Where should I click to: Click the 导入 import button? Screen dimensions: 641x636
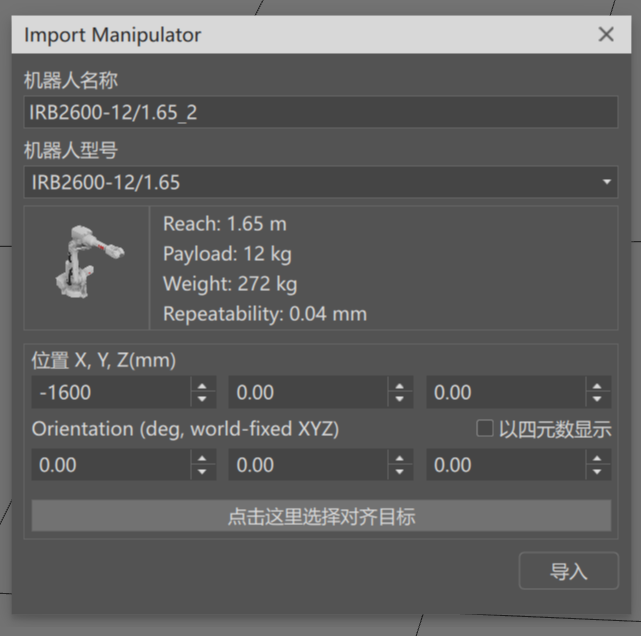click(569, 571)
